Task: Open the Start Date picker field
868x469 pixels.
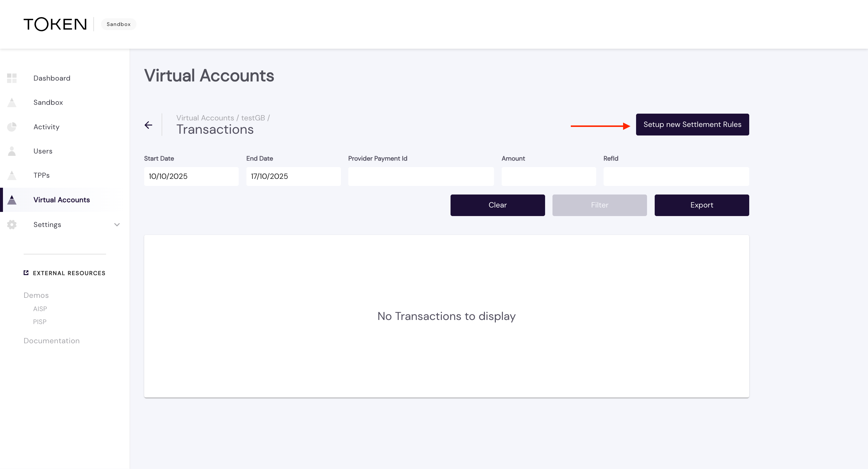Action: point(191,176)
